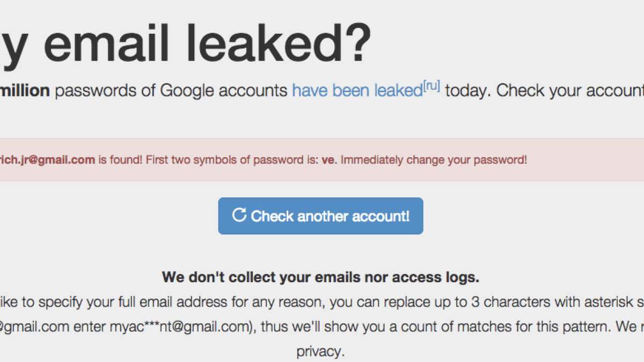Click the "First two symbols of password is:" text
This screenshot has width=644, height=362.
click(232, 160)
